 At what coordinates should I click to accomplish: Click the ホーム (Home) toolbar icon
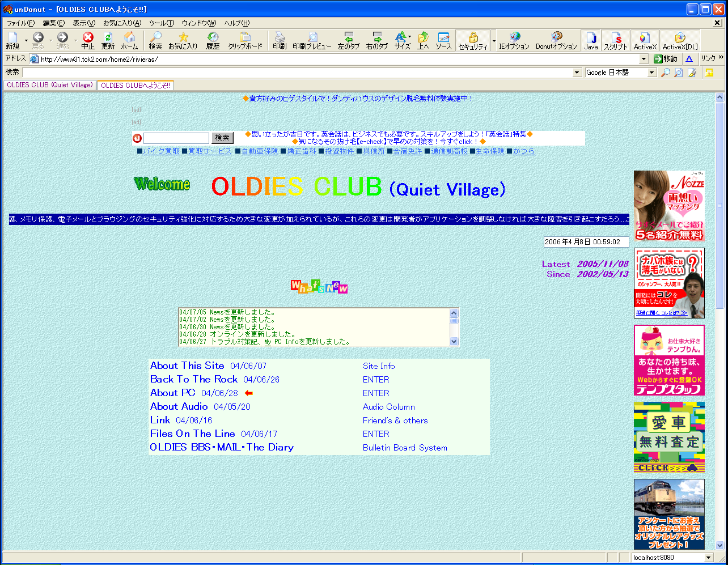click(129, 40)
